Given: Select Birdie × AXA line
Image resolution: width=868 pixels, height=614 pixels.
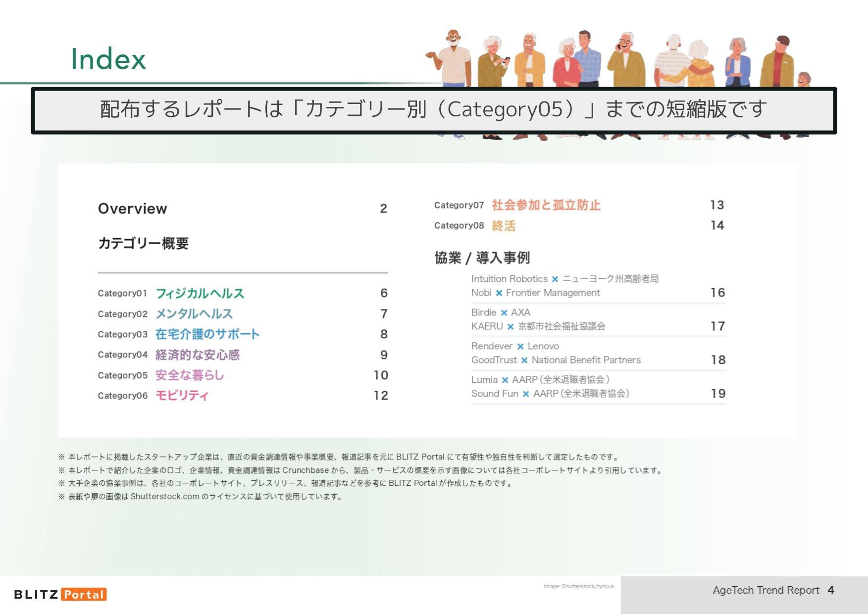Looking at the screenshot, I should click(501, 312).
